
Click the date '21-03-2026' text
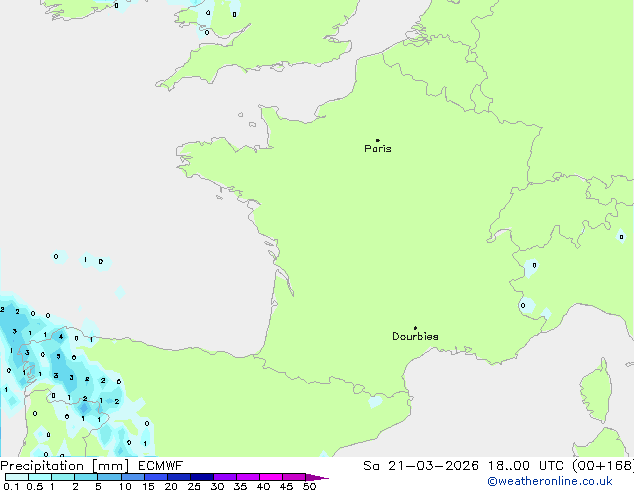(x=433, y=466)
